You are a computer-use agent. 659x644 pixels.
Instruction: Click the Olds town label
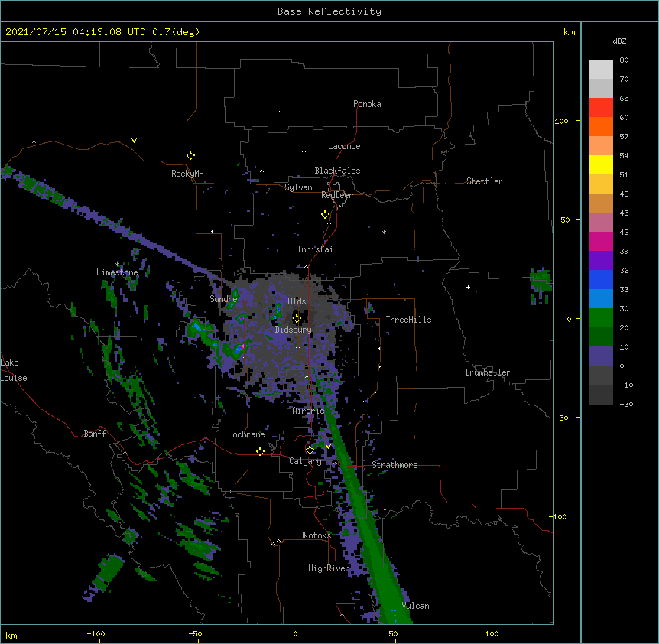[297, 301]
